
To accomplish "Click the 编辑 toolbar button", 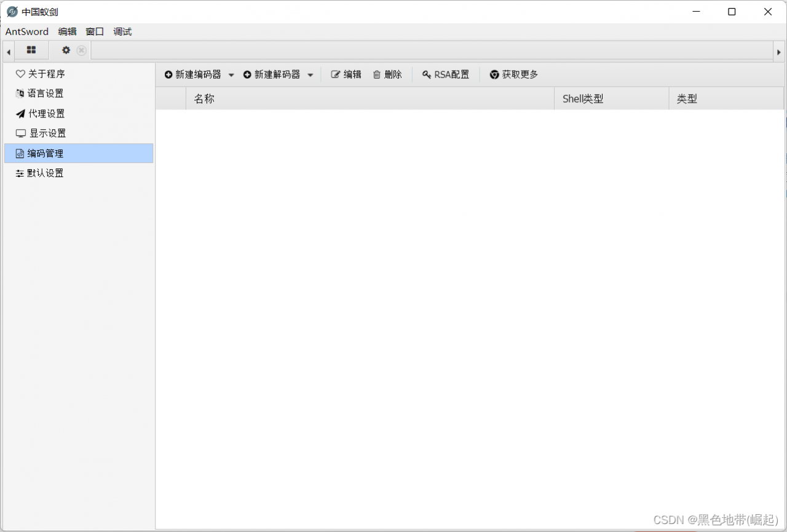I will tap(346, 74).
